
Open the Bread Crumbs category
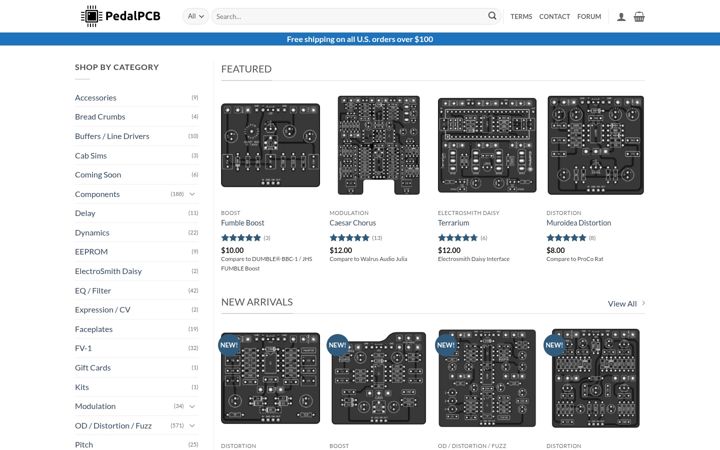click(100, 117)
